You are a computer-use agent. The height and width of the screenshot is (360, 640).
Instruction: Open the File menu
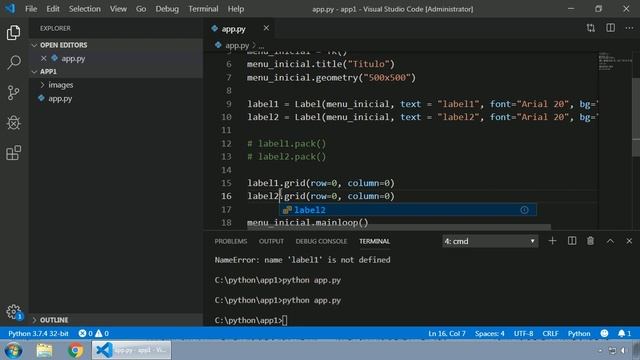[31, 9]
